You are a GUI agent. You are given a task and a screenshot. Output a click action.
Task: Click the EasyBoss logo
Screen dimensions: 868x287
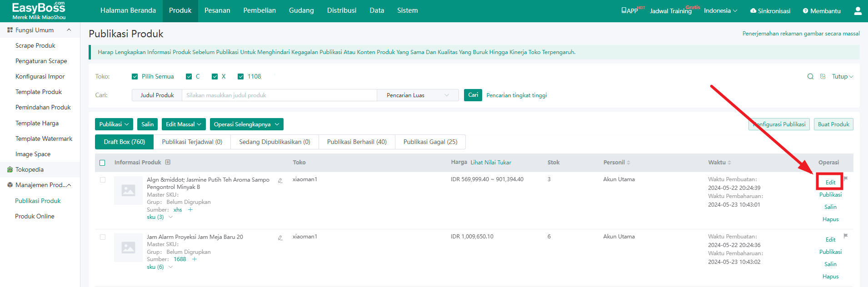(x=39, y=10)
